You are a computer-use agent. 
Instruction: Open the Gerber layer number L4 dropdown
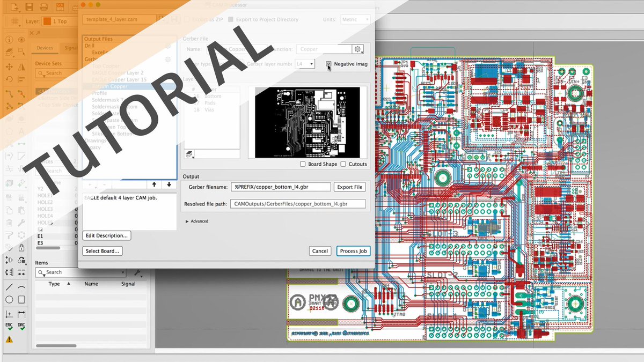pyautogui.click(x=305, y=64)
